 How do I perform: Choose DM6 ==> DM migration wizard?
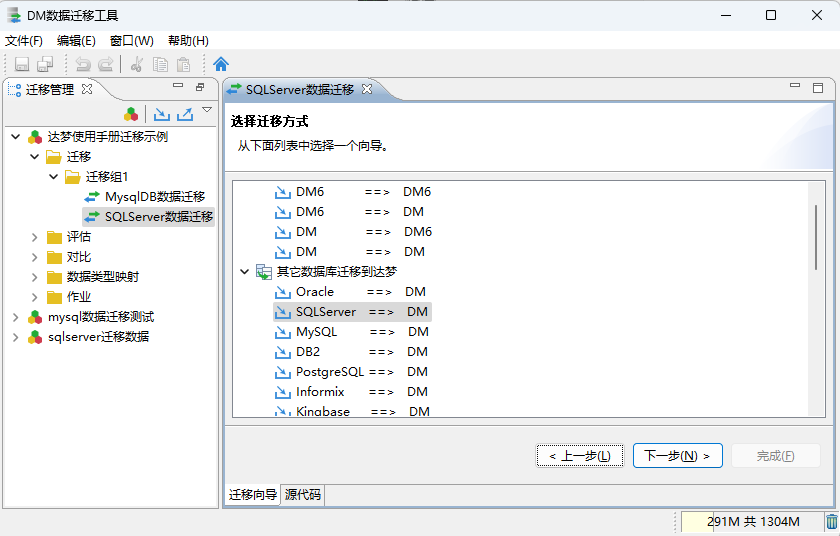(x=349, y=212)
